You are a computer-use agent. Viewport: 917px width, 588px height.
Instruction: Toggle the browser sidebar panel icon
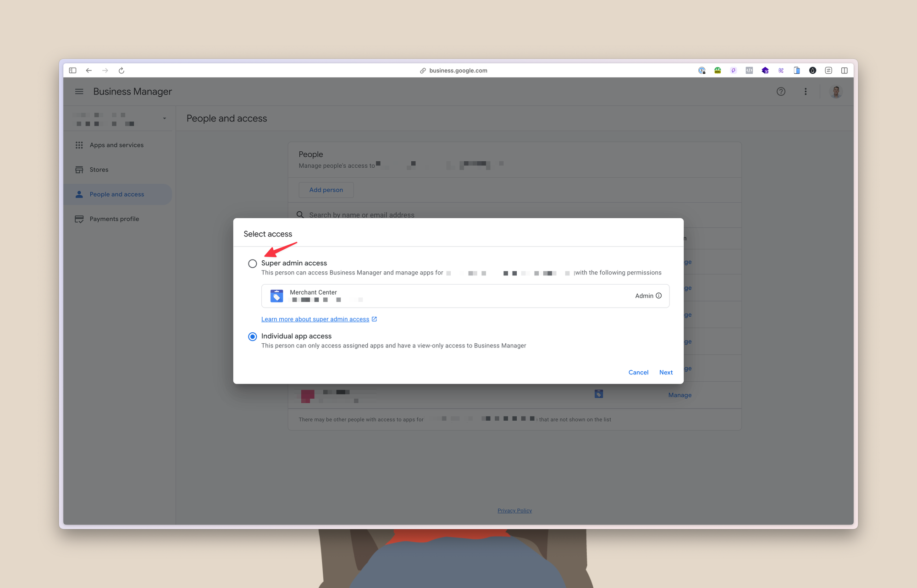[x=72, y=71]
